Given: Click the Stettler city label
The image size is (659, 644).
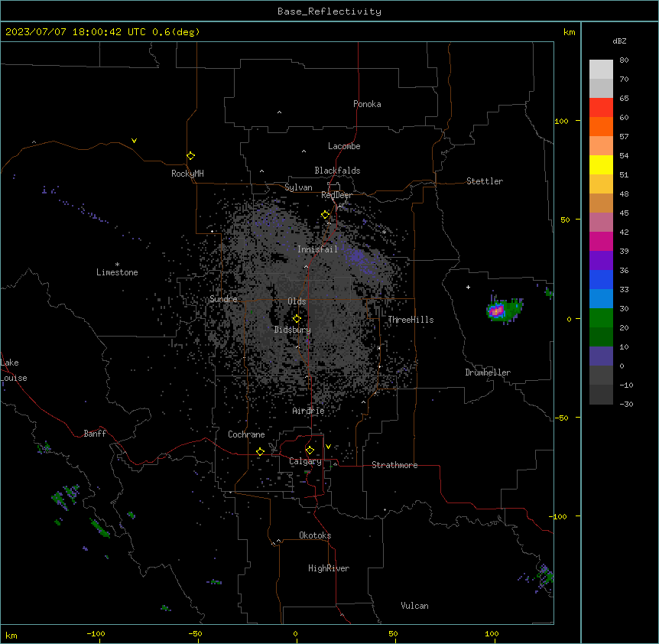Looking at the screenshot, I should point(485,181).
